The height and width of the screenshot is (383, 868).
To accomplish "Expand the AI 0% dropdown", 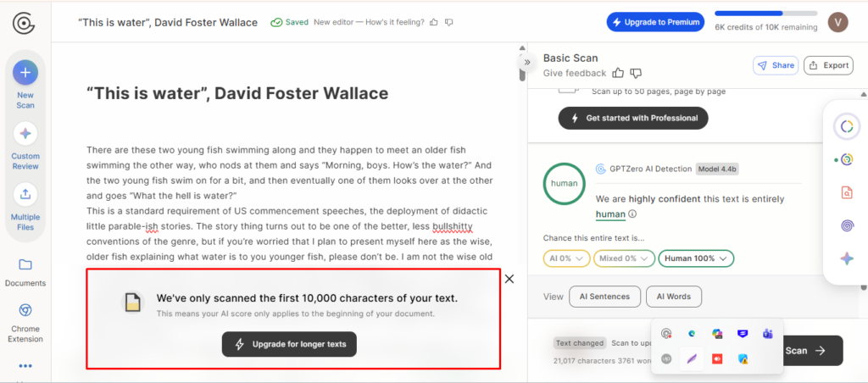I will 567,258.
